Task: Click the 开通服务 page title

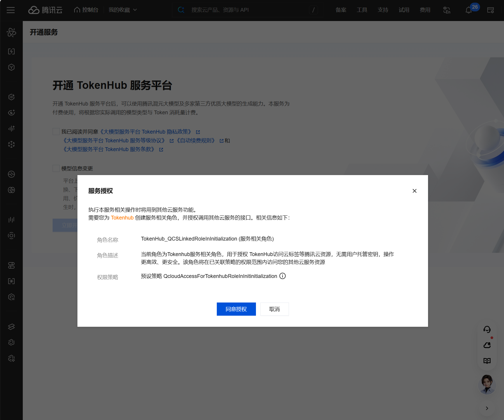Action: tap(44, 32)
